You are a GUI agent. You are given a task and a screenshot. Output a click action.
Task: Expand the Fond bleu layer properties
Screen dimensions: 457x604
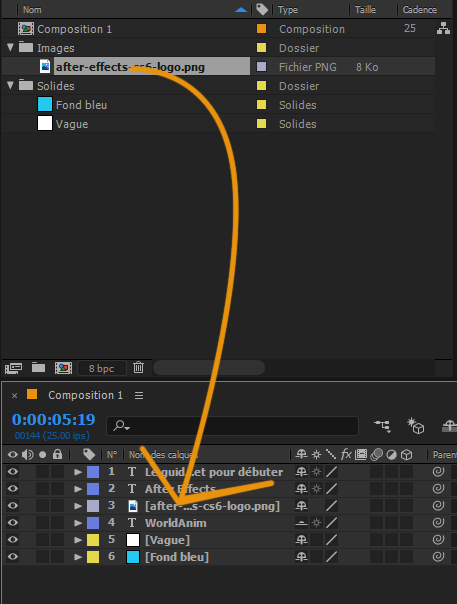(78, 557)
